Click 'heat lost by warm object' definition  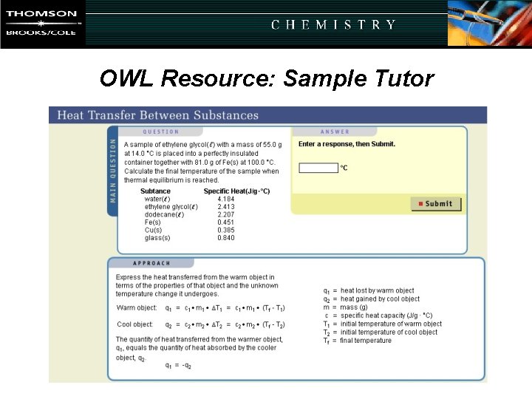[x=377, y=290]
